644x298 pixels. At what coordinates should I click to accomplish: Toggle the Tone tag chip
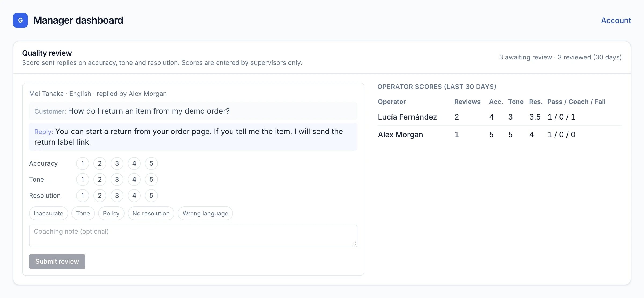(83, 213)
